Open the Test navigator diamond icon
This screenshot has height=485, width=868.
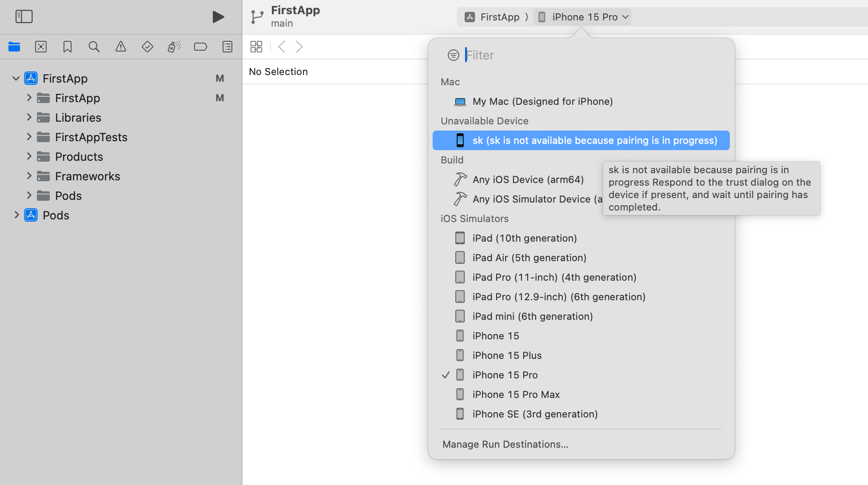(147, 47)
